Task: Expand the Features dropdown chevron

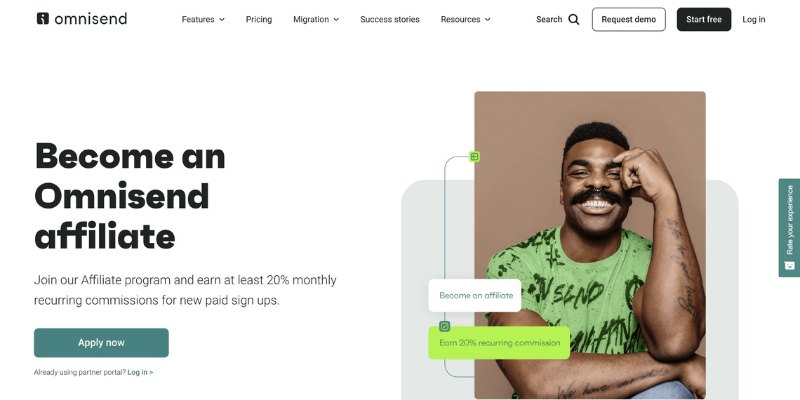Action: click(222, 19)
